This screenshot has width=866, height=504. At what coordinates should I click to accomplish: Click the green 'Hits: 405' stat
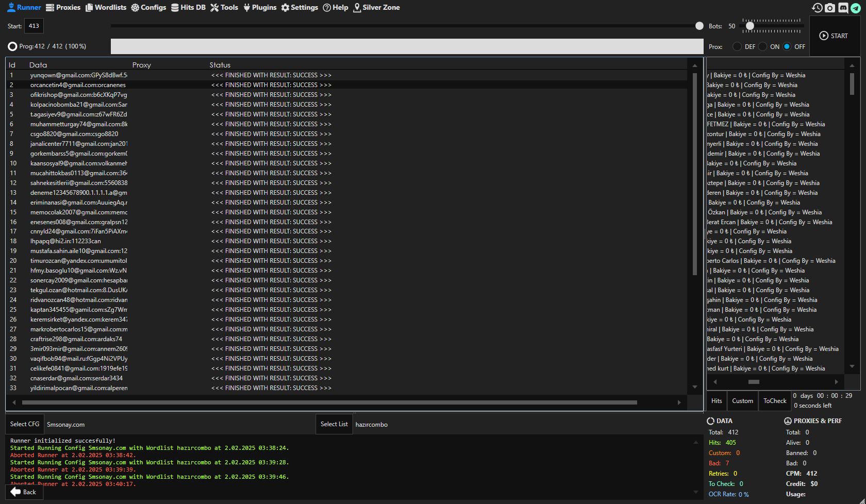tap(722, 443)
